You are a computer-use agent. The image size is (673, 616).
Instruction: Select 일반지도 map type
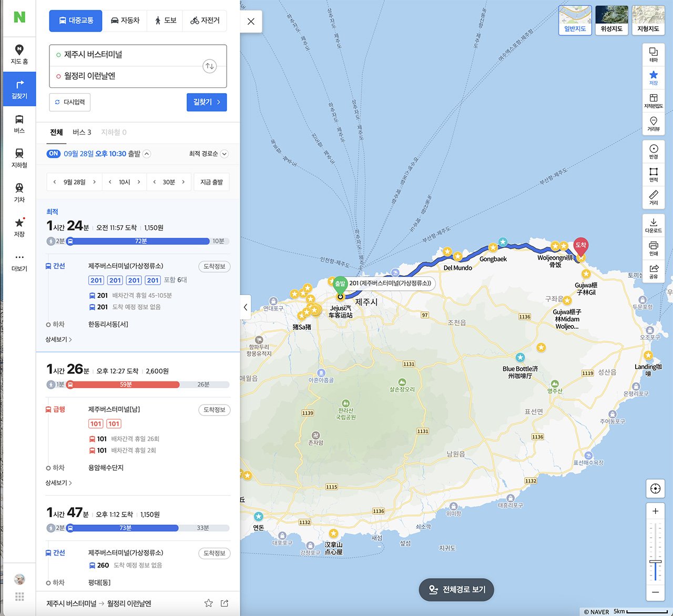tap(575, 20)
